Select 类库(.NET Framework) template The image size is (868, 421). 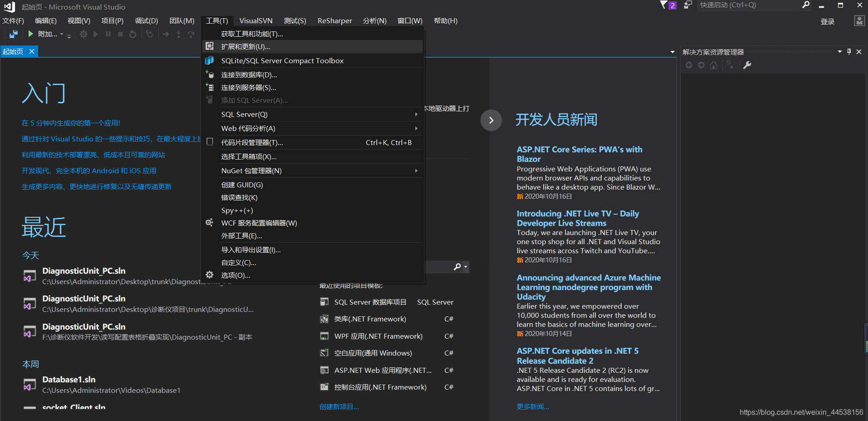[x=370, y=319]
